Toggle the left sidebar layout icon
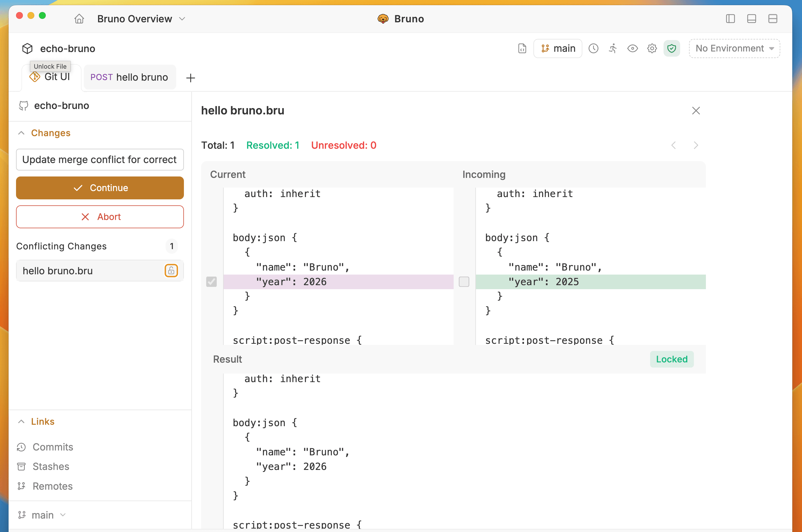This screenshot has height=532, width=802. click(x=730, y=19)
